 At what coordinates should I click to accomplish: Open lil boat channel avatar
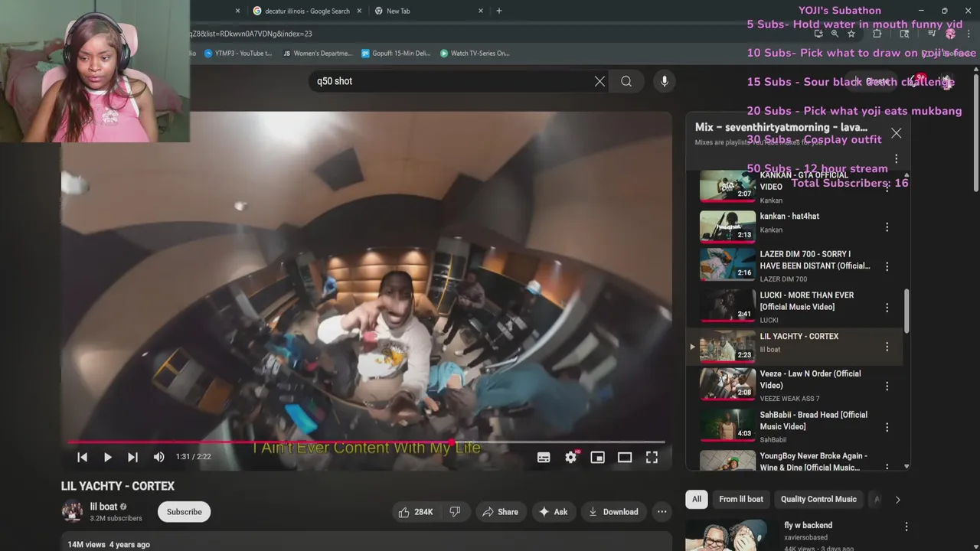[72, 511]
